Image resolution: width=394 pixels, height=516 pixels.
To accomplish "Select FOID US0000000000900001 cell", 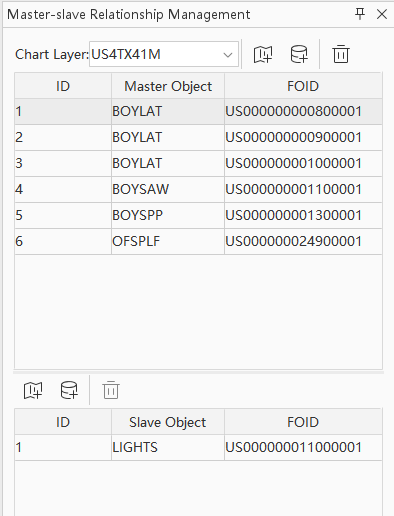I will coord(303,137).
